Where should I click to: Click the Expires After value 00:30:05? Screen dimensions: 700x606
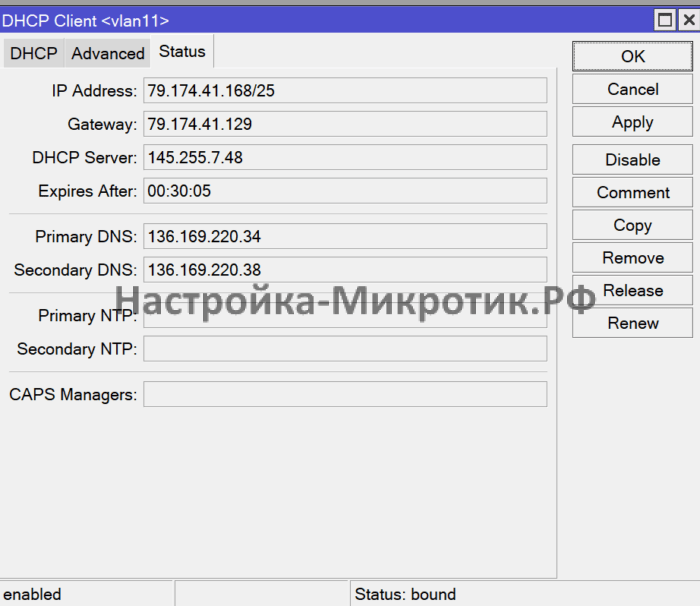click(x=345, y=191)
